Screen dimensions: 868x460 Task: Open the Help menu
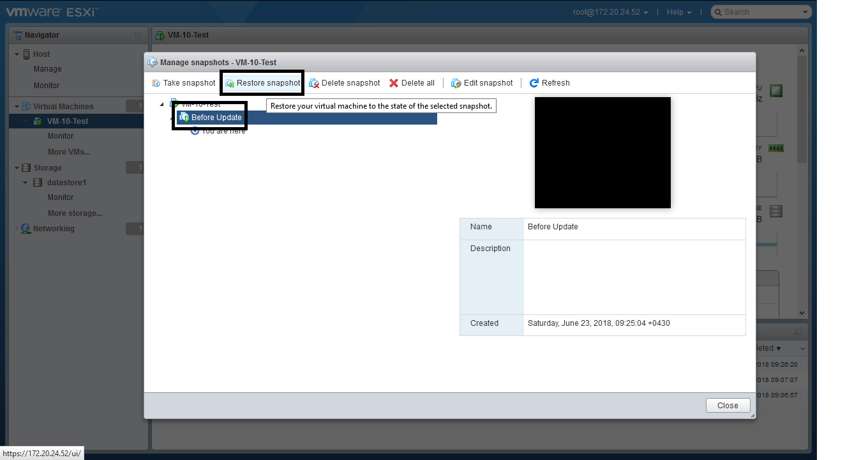pyautogui.click(x=678, y=12)
